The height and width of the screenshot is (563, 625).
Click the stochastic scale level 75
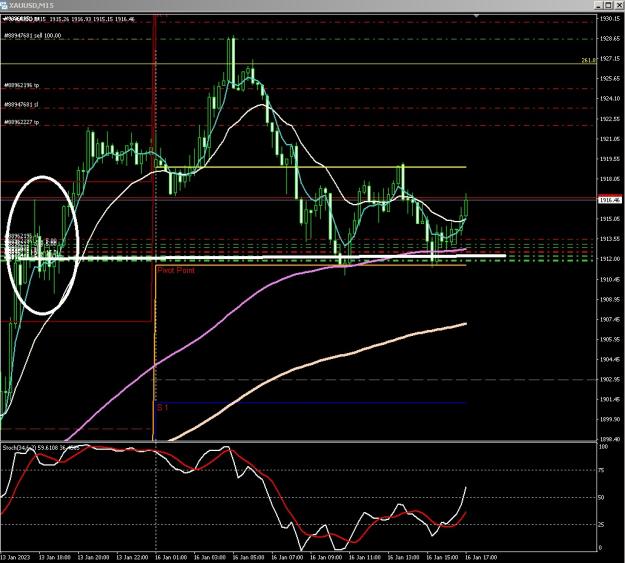pos(602,470)
